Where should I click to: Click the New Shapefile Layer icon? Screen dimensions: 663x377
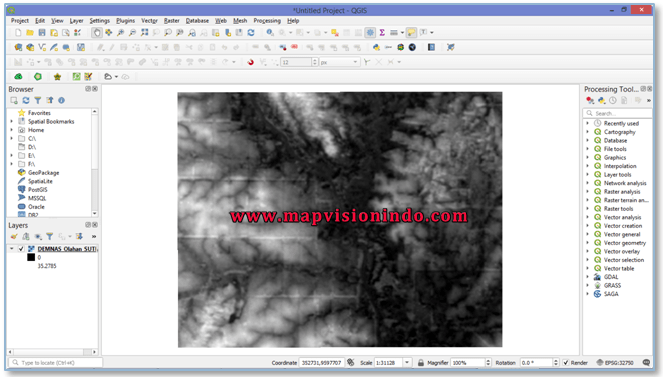pyautogui.click(x=42, y=47)
